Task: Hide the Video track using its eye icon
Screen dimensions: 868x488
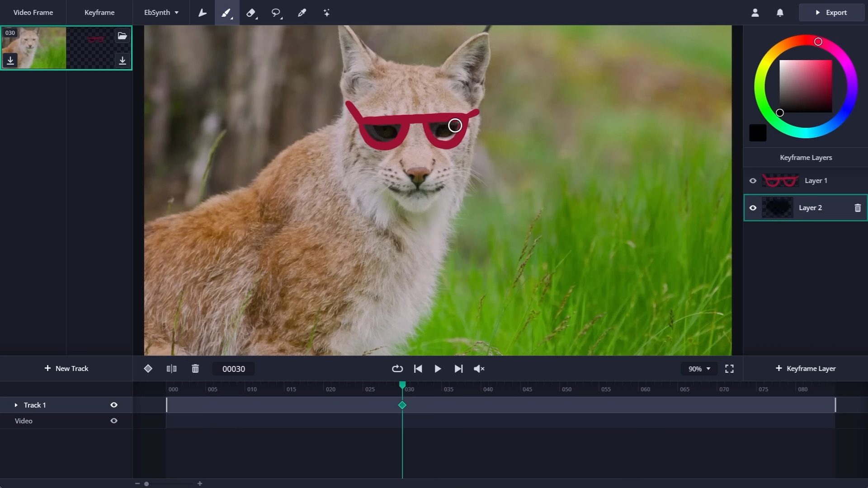Action: pos(114,421)
